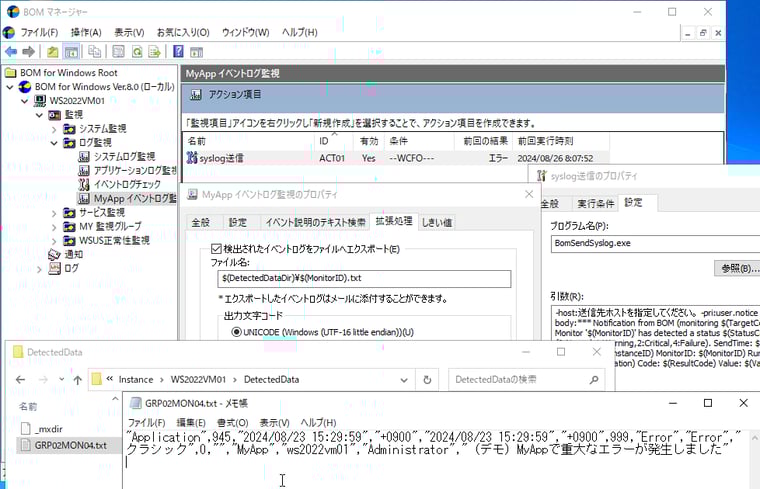Click the Copy toolbar icon
Viewport: 760px width, 489px height.
95,51
